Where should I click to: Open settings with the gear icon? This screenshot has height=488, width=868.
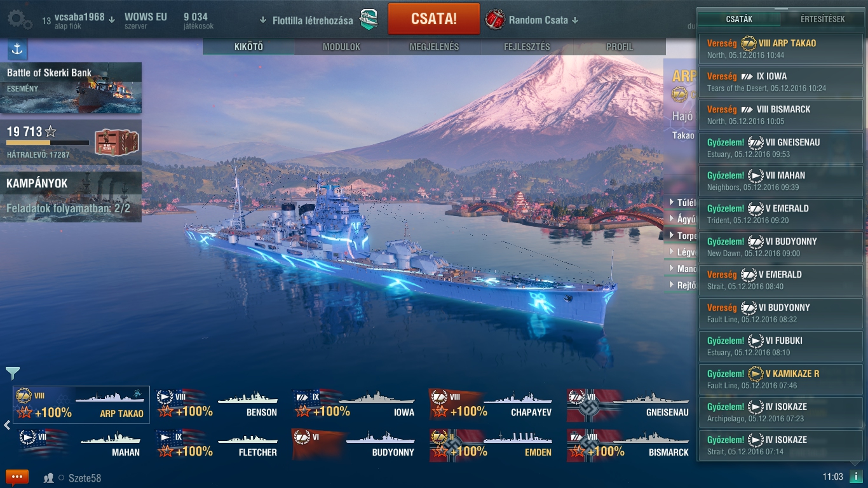(x=20, y=20)
